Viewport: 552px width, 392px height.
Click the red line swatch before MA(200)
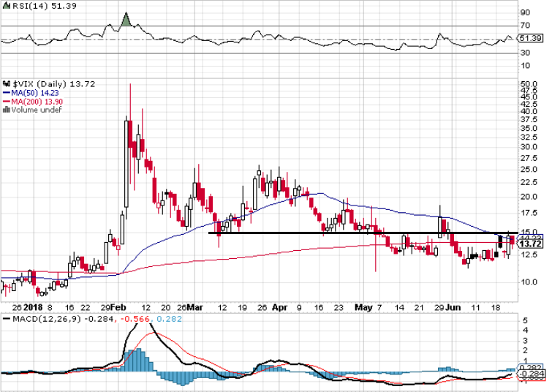[7, 102]
